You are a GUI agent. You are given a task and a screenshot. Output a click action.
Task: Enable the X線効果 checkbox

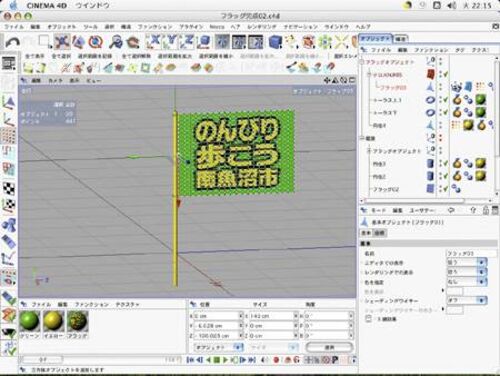(x=368, y=319)
